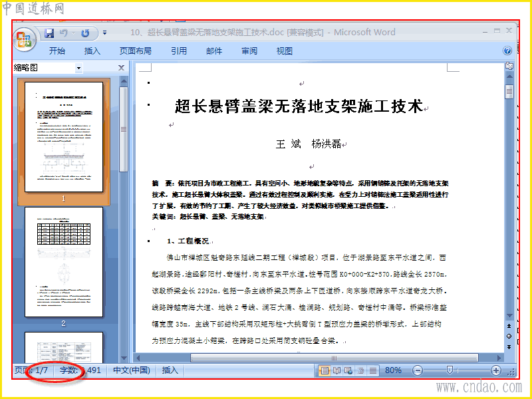Expand the 缩略图 pane dropdown
The height and width of the screenshot is (399, 532).
78,68
